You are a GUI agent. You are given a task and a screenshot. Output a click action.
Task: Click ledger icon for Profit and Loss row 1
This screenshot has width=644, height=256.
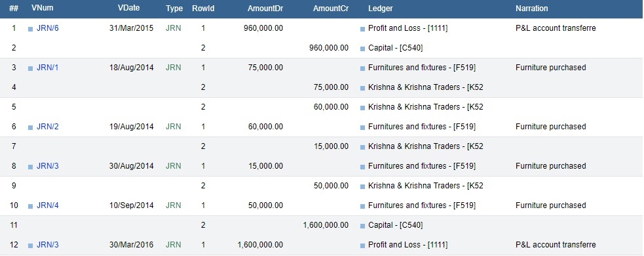[362, 30]
